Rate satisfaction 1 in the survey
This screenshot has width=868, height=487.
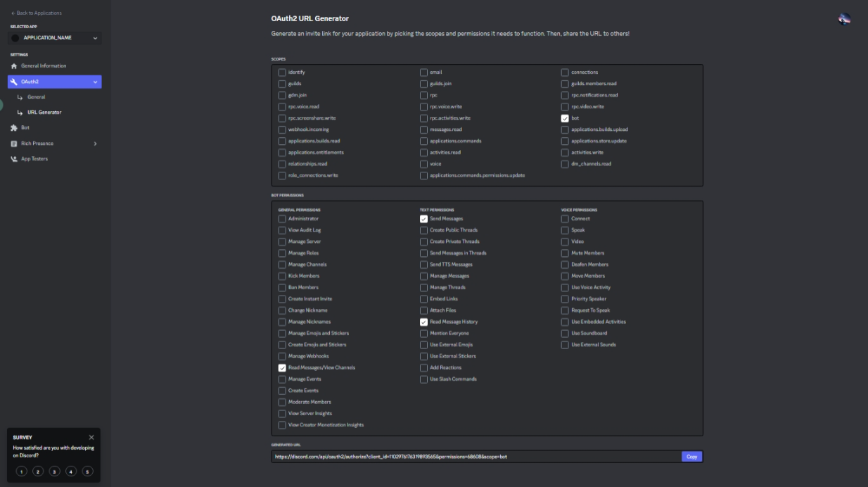tap(21, 472)
